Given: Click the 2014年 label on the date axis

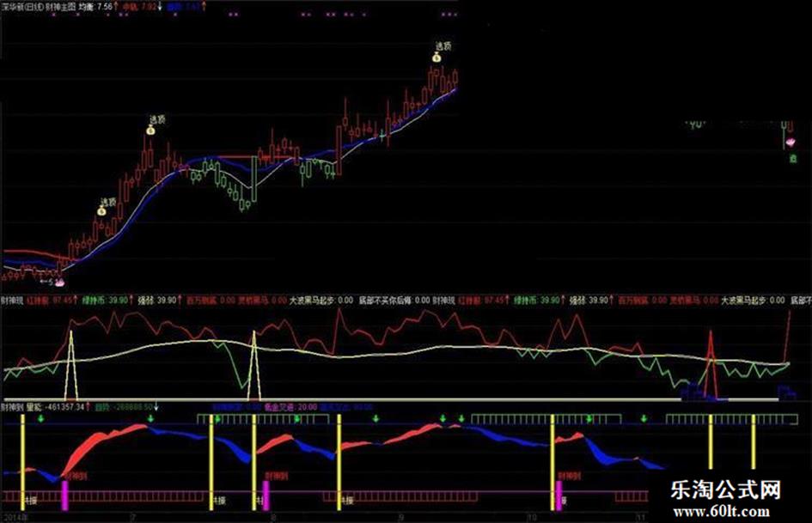Looking at the screenshot, I should click(x=14, y=517).
